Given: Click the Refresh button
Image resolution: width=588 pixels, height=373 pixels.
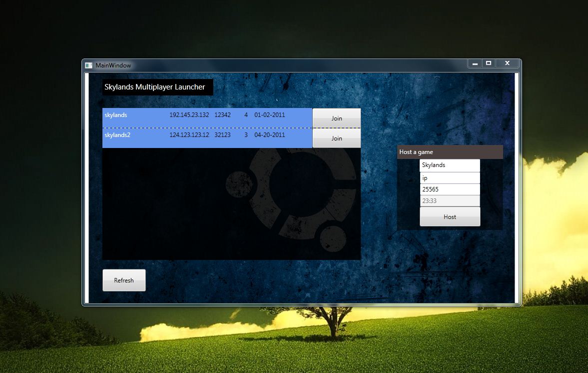Looking at the screenshot, I should (x=124, y=280).
